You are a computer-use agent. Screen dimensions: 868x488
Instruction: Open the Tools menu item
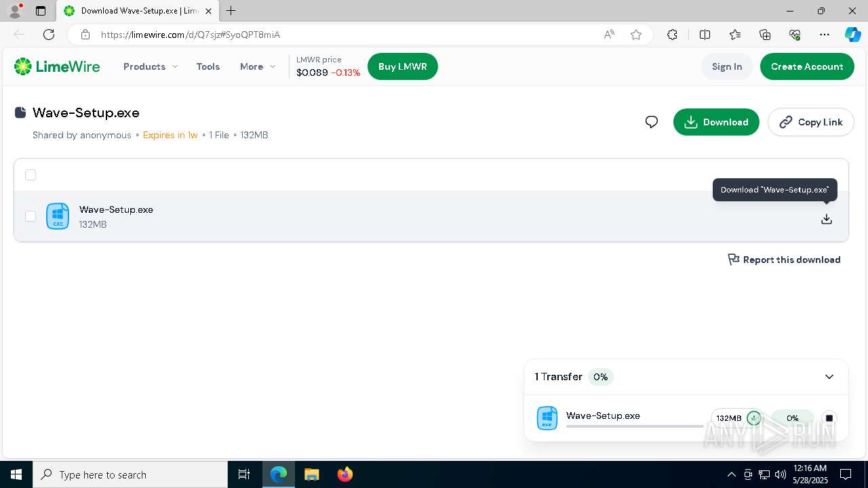click(208, 66)
